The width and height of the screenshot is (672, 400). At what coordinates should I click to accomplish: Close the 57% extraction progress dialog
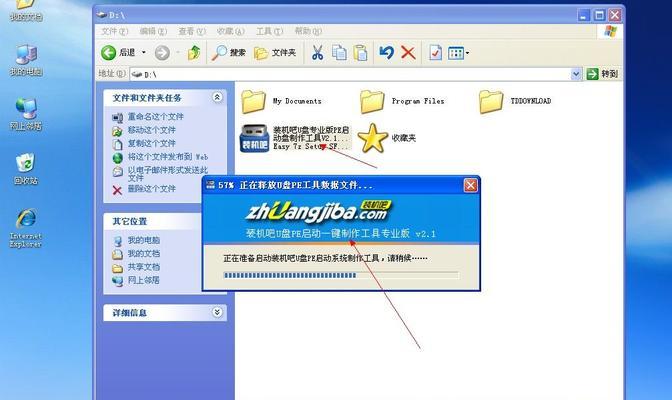[x=470, y=185]
